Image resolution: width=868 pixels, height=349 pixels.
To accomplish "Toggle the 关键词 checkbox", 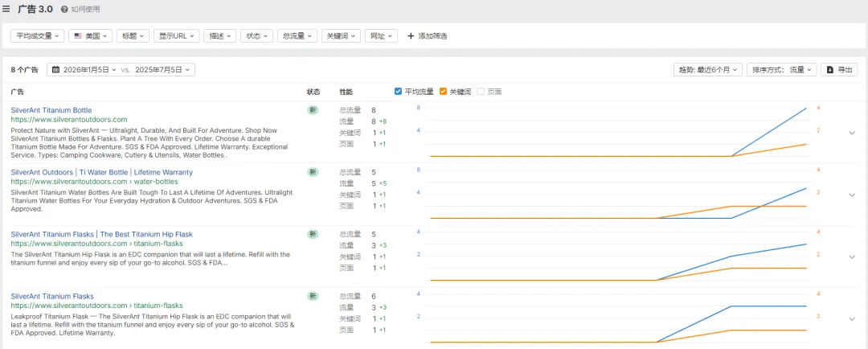I will tap(443, 92).
